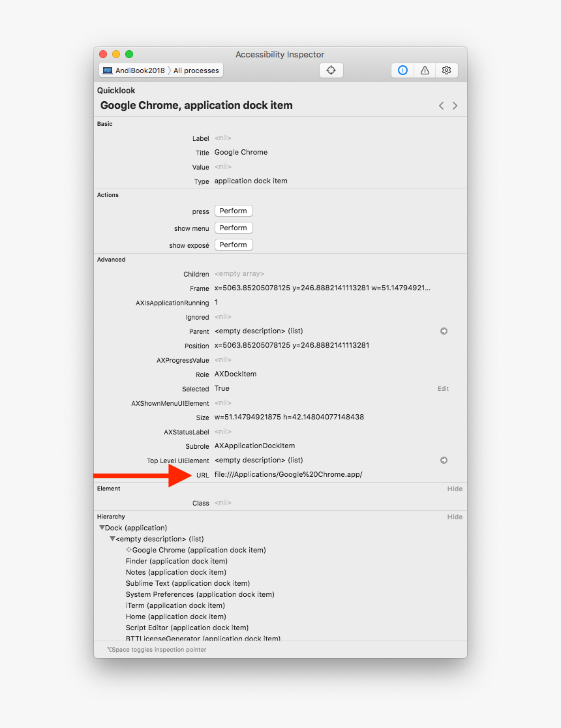Click the URL value file:///Applications/Google%20Chrome.app/

[288, 474]
